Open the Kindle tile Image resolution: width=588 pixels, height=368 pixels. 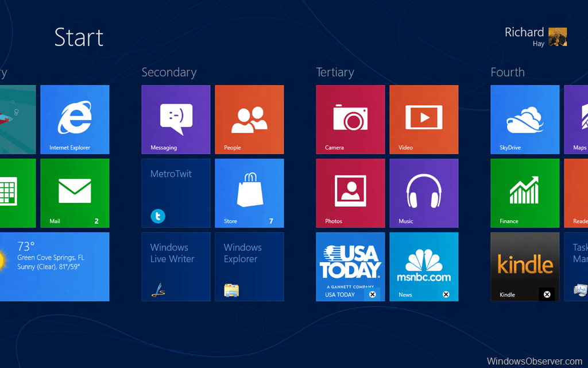pyautogui.click(x=525, y=267)
